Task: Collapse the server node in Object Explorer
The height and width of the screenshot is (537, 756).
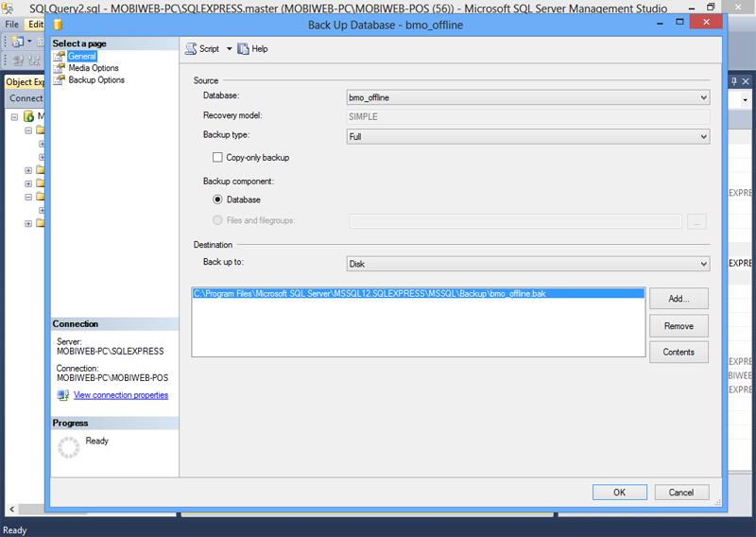Action: coord(14,117)
